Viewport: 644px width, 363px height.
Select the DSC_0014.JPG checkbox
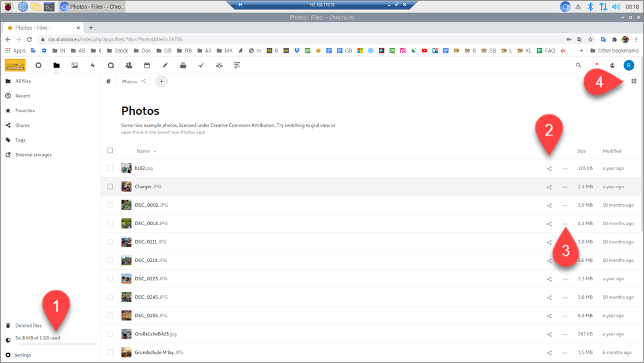point(110,223)
